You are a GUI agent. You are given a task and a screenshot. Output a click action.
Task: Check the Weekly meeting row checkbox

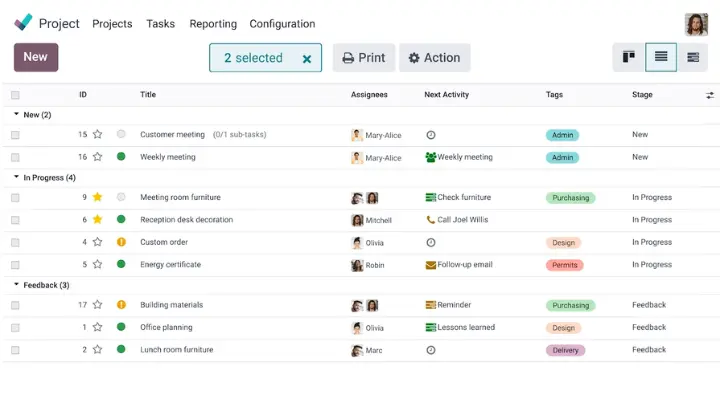coord(15,157)
